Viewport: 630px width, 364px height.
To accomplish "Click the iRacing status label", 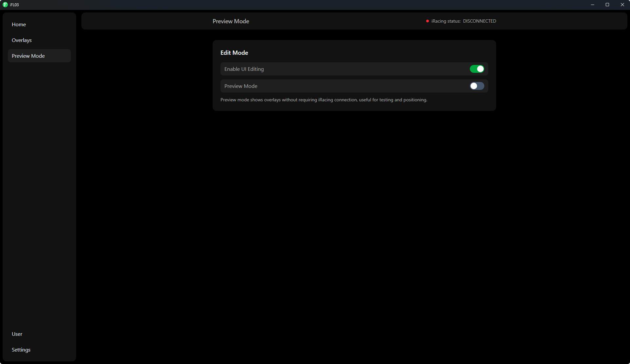I will 446,21.
